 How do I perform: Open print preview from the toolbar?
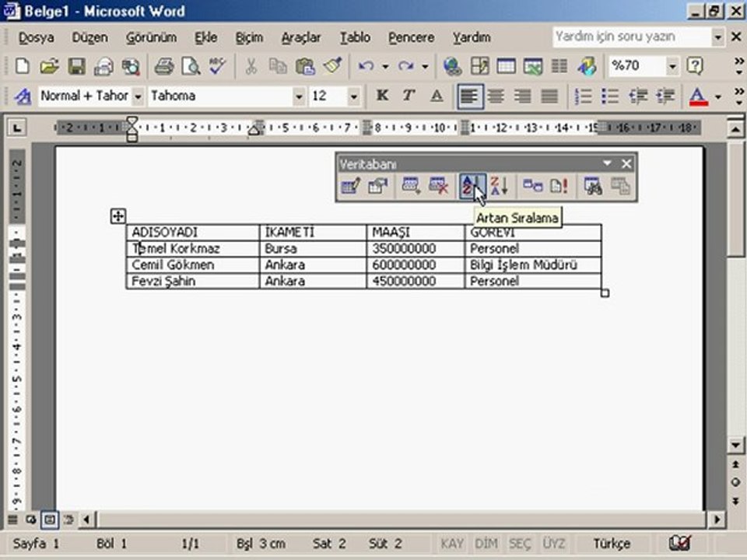click(x=191, y=66)
